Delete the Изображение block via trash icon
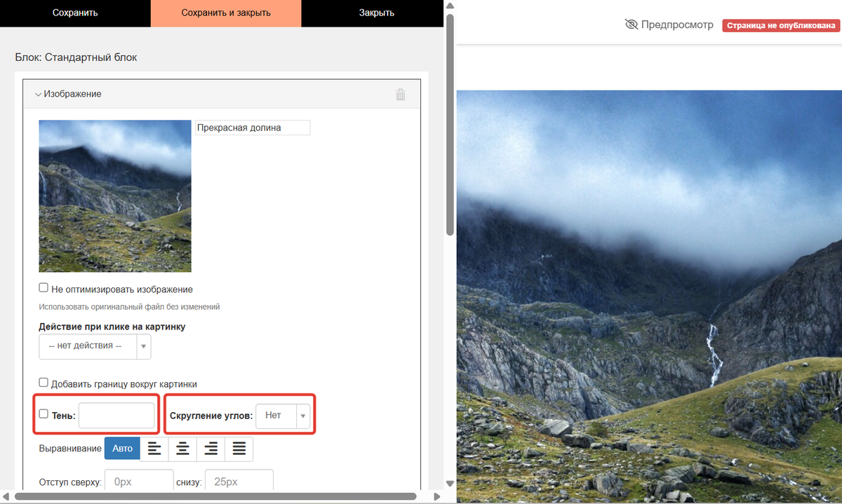 coord(401,95)
